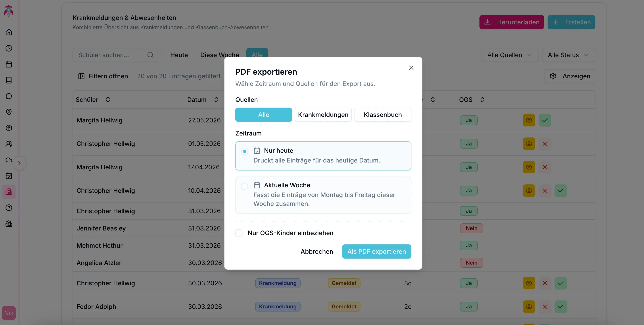Open the clock icon in sidebar

pyautogui.click(x=9, y=48)
